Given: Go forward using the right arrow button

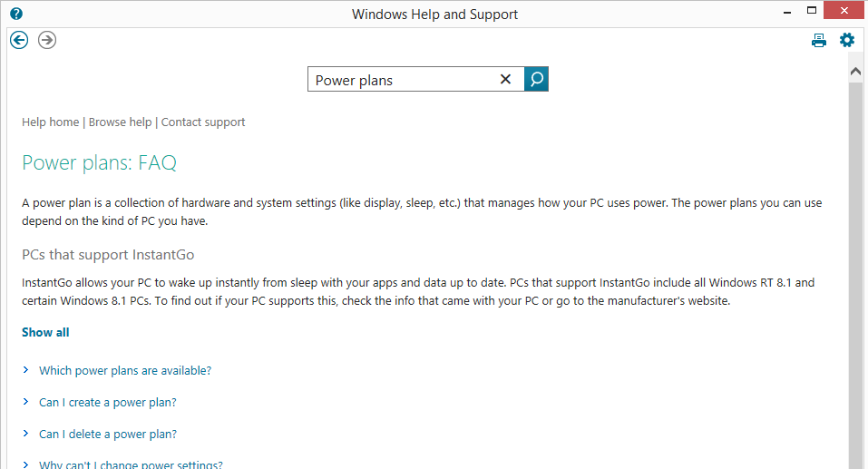Looking at the screenshot, I should tap(47, 40).
